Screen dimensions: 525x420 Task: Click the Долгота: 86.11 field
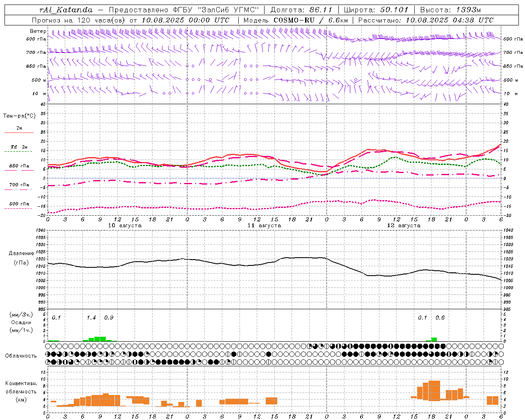click(x=301, y=10)
